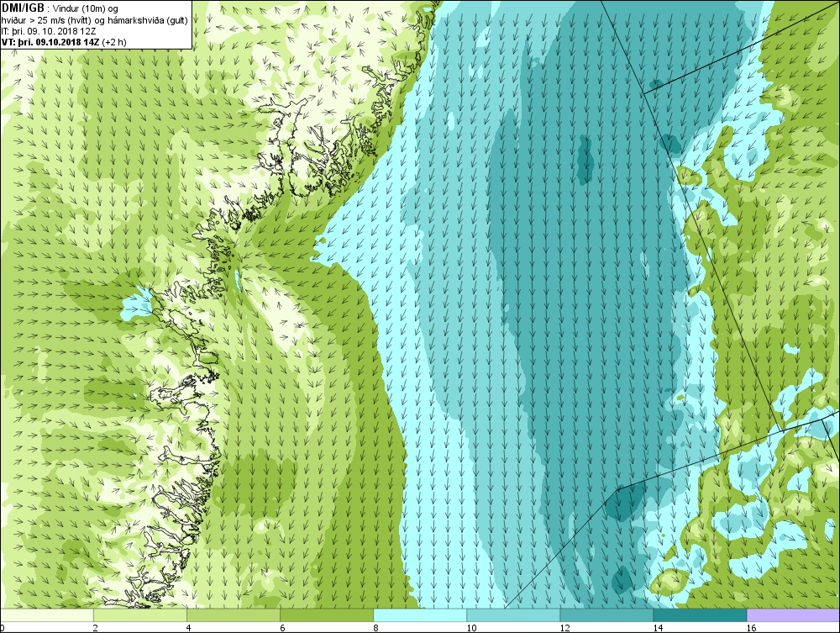Click the 10–12 cyan scale swatch
Viewport: 840px width, 633px height.
[x=513, y=615]
